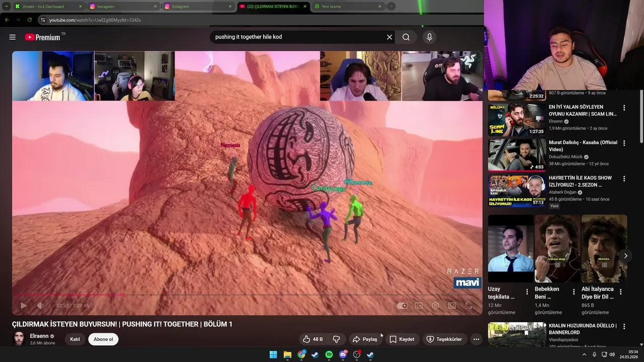Open Elraenn's channel avatar

coord(19,339)
